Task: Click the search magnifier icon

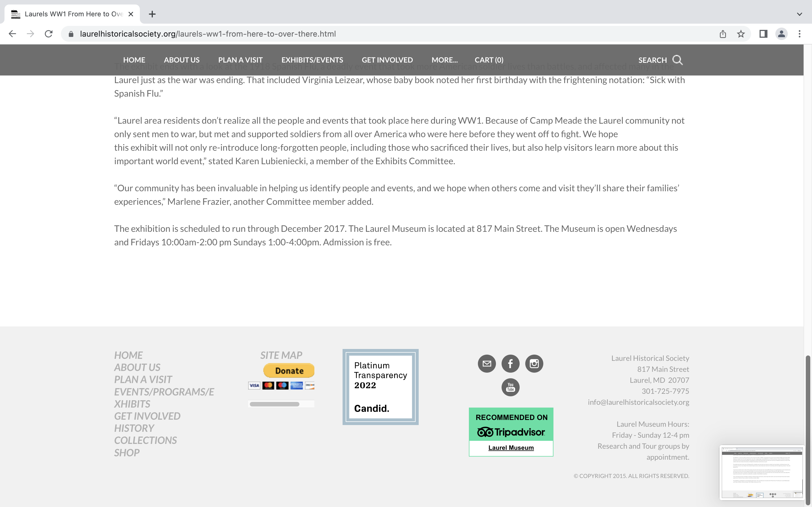Action: [x=678, y=60]
